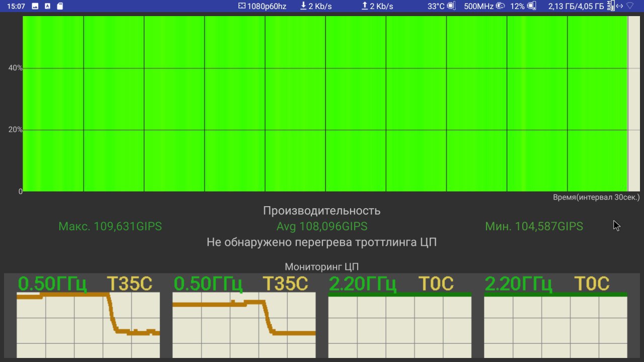Click the CPU load chip icon after 12%
Image resolution: width=644 pixels, height=362 pixels.
point(531,6)
